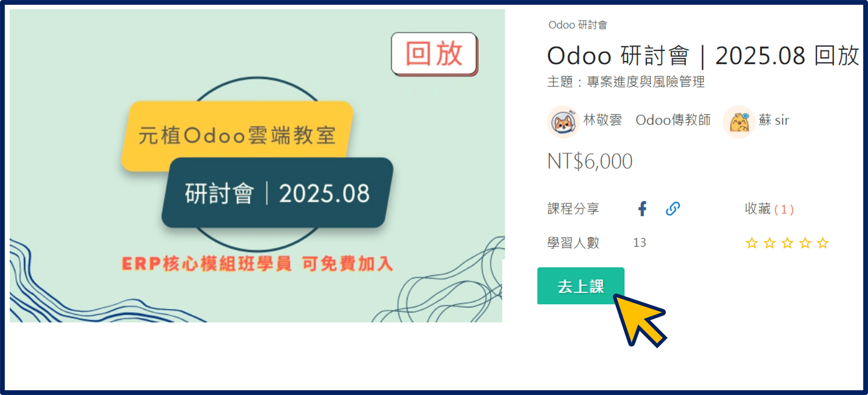Click the fifth rating star

pos(823,243)
